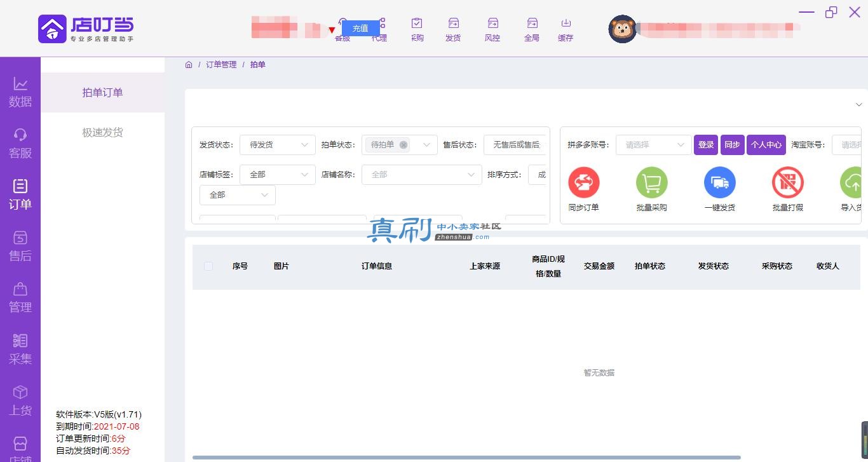
Task: Open 全局 from the top toolbar
Action: 532,29
